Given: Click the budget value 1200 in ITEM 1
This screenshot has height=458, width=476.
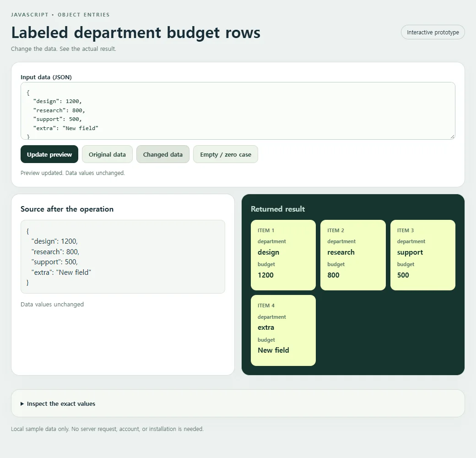Looking at the screenshot, I should 265,275.
